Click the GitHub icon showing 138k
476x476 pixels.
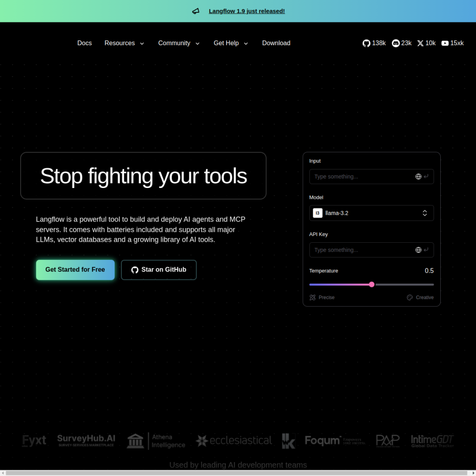366,43
